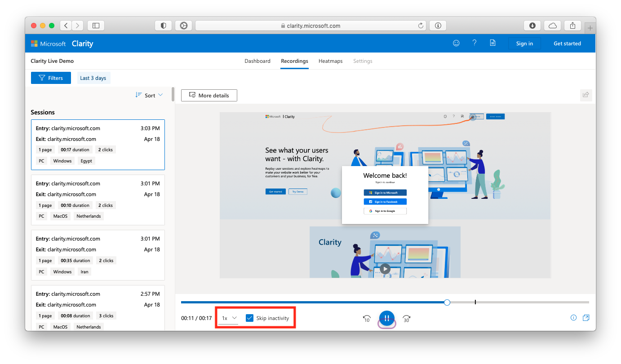The image size is (621, 364).
Task: Send feedback using the smiley icon
Action: click(x=456, y=43)
